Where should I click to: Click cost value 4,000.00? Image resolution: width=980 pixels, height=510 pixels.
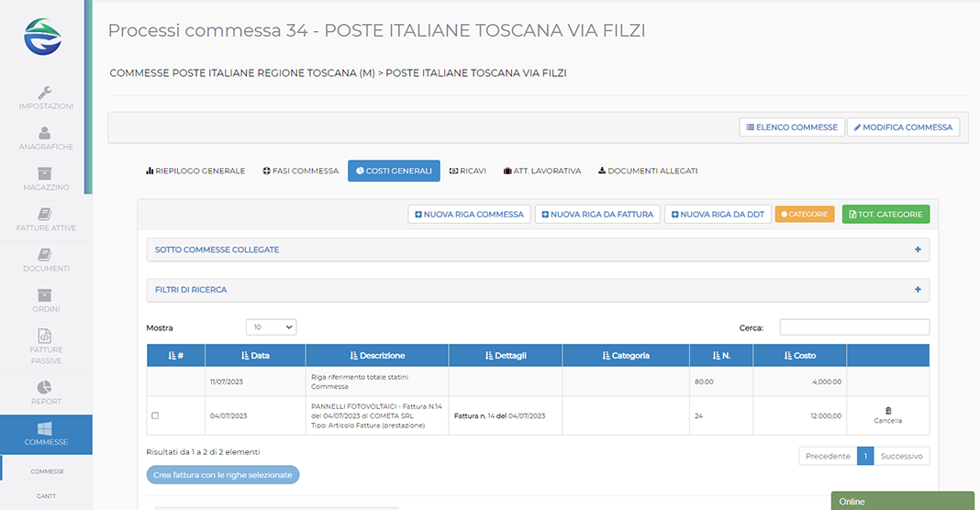(826, 382)
